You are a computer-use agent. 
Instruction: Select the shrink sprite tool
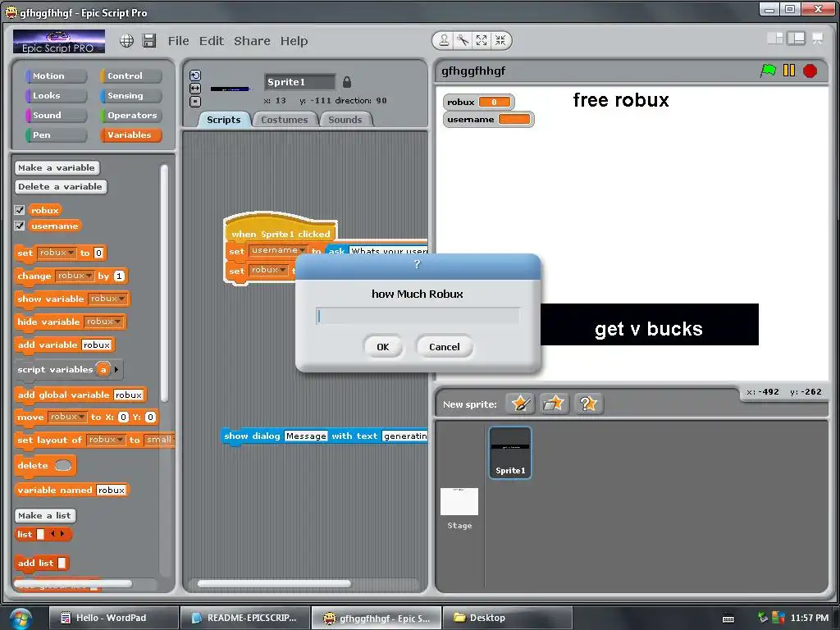[x=500, y=40]
